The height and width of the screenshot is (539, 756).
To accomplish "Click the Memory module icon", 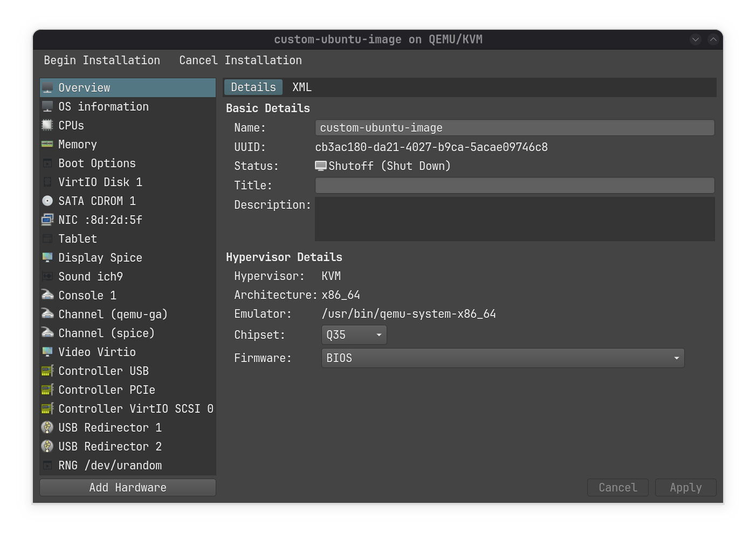I will click(47, 145).
